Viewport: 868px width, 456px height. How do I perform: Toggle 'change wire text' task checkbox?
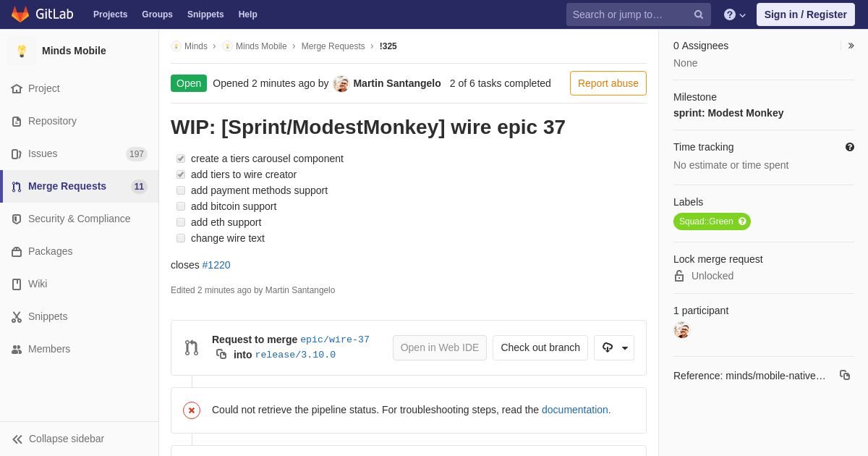coord(181,238)
